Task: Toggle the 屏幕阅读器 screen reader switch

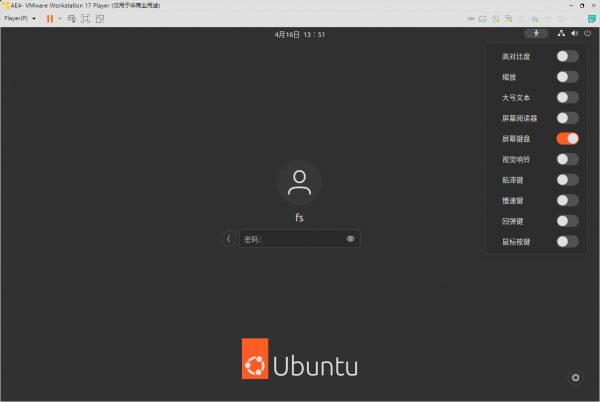Action: [x=567, y=118]
